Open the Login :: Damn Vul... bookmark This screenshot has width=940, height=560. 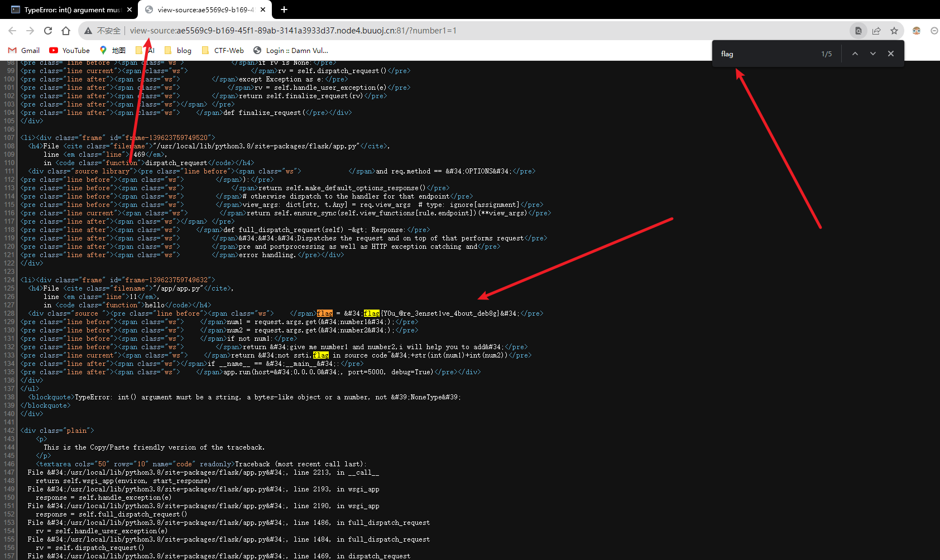[x=290, y=50]
